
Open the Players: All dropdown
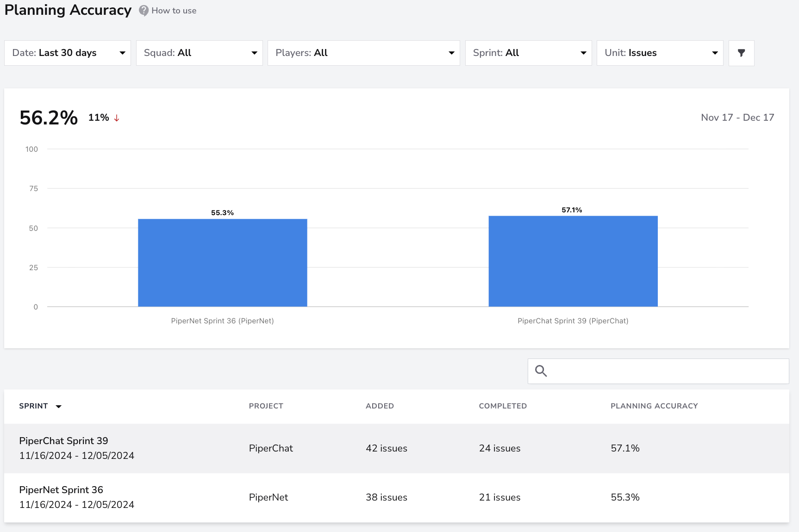pyautogui.click(x=364, y=53)
